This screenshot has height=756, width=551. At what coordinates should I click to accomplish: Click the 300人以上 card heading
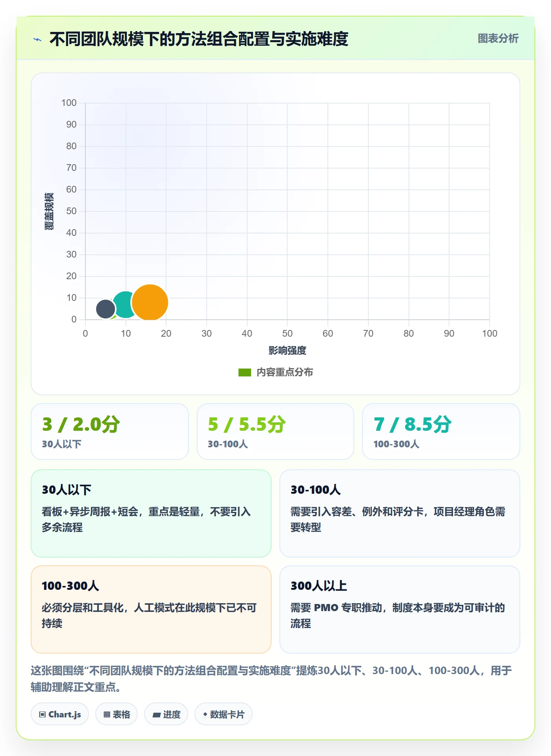319,586
